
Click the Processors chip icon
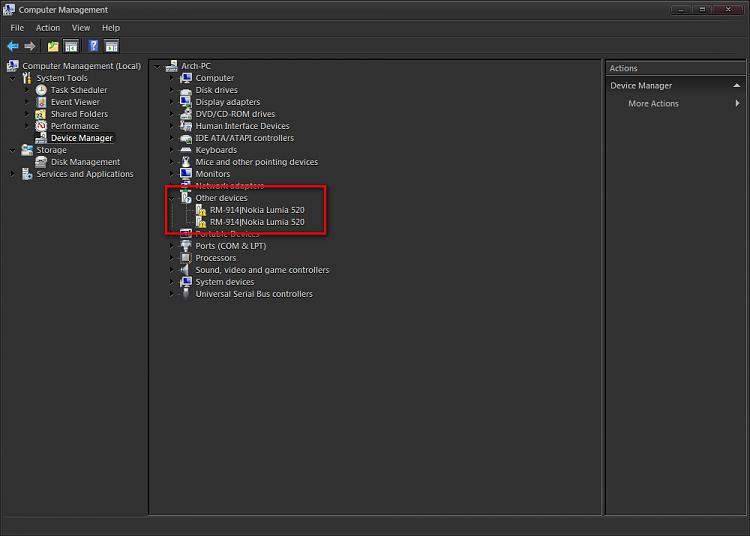(x=186, y=258)
